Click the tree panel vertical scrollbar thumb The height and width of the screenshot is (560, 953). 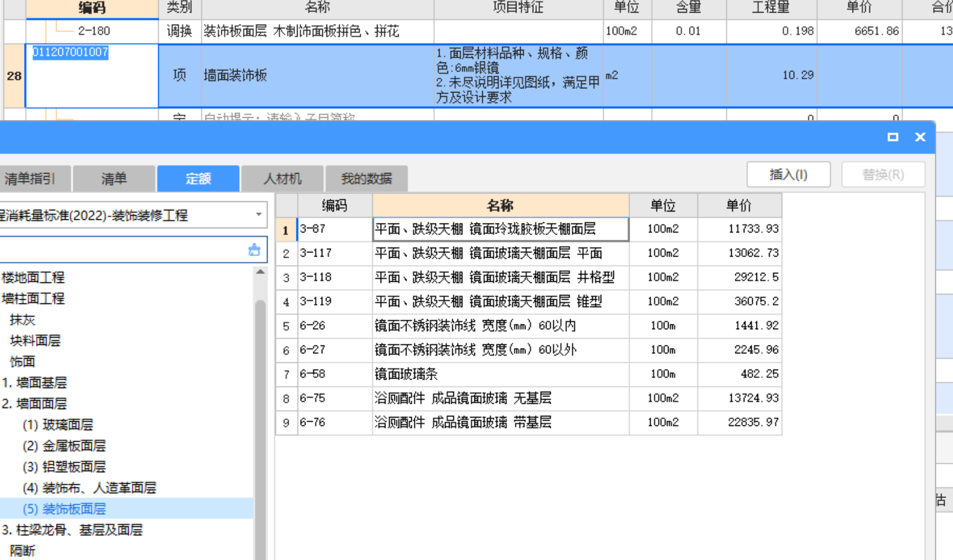pyautogui.click(x=260, y=430)
